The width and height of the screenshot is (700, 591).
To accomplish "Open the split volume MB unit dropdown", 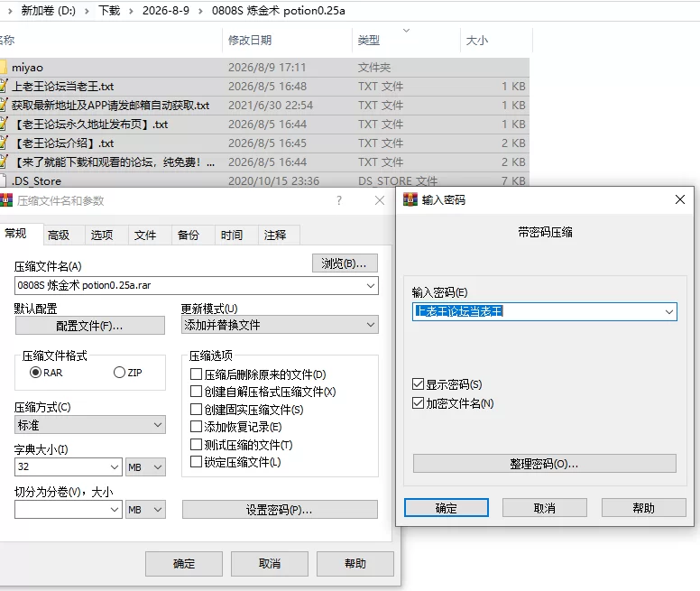I will 145,509.
